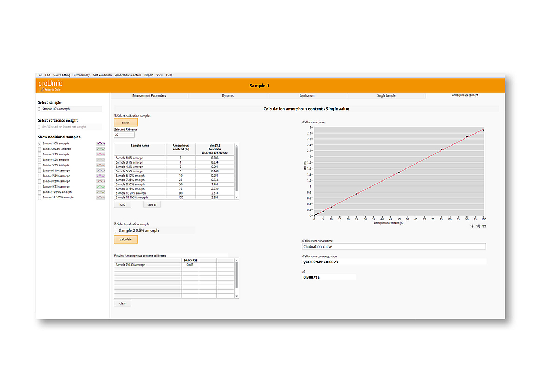The width and height of the screenshot is (540, 392).
Task: Open the Selected RH value dropdown
Action: (x=124, y=135)
